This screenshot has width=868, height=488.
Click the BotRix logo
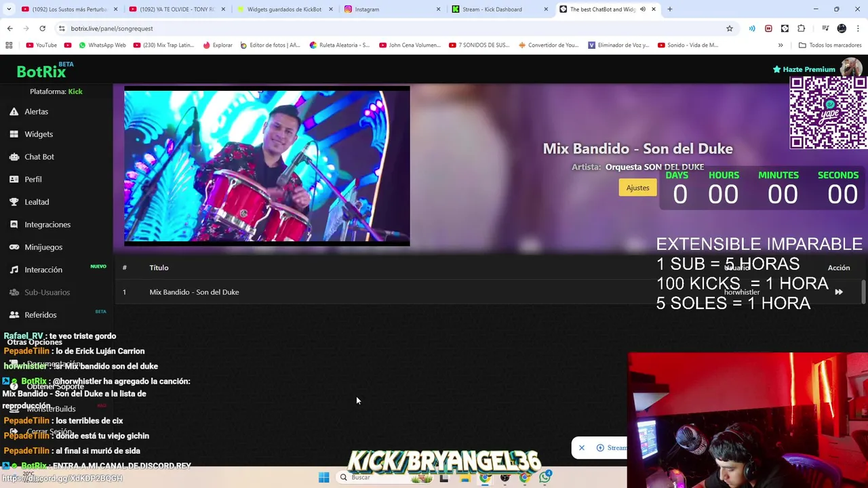[x=41, y=72]
